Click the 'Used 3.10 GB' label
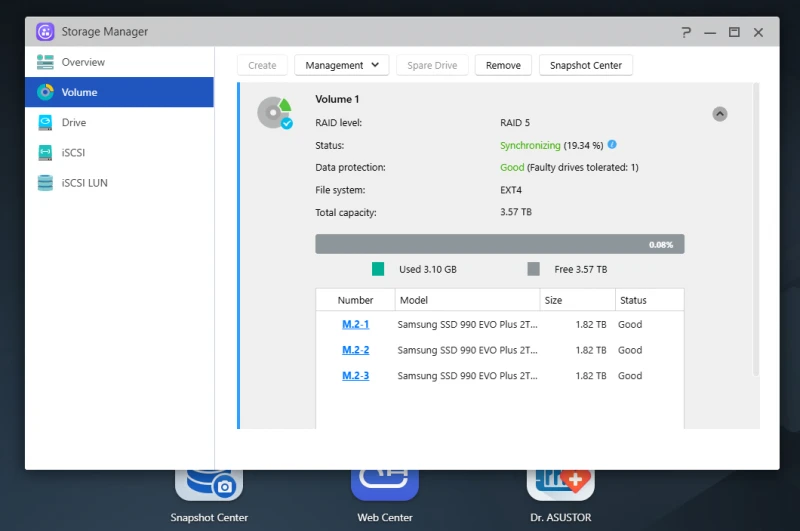 [428, 269]
